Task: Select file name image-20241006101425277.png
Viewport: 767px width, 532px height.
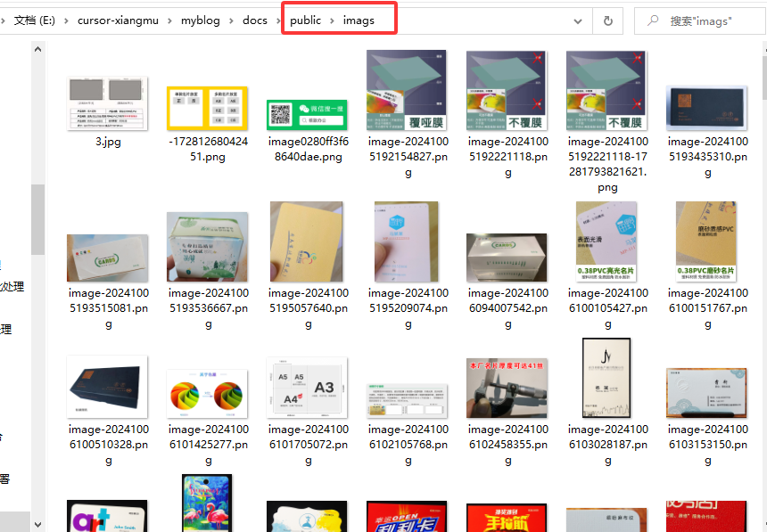Action: pos(209,445)
